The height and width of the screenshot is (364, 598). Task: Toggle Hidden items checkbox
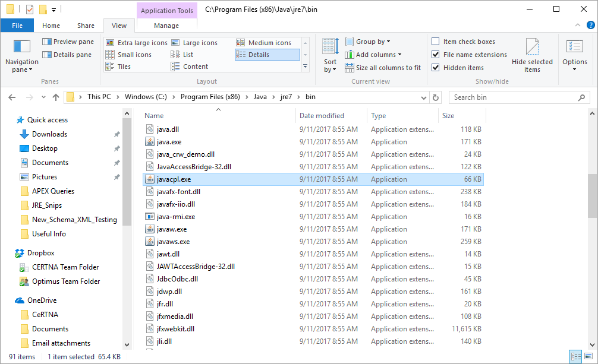436,68
